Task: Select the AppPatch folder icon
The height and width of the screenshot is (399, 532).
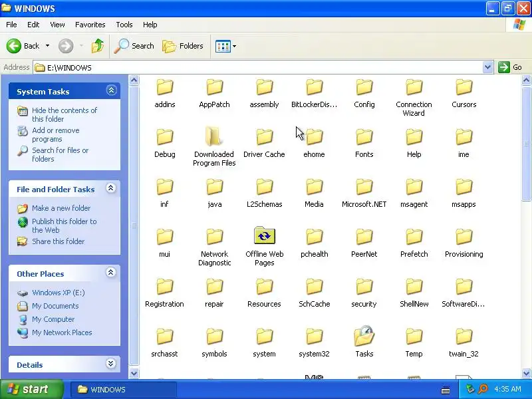Action: click(214, 87)
